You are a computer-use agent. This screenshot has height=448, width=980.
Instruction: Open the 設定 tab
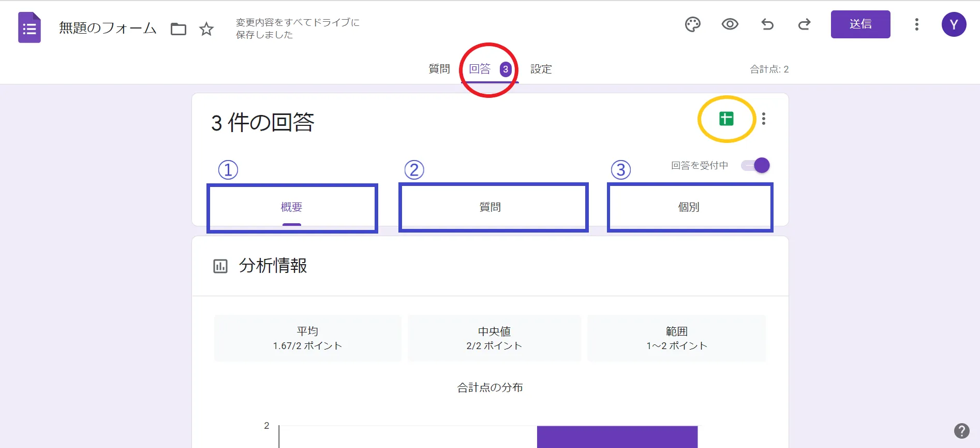click(x=541, y=69)
